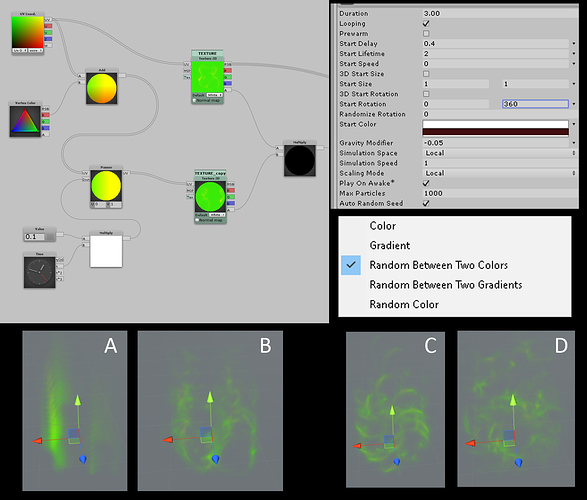Open the Scaling Mode dropdown
The height and width of the screenshot is (500, 587).
pyautogui.click(x=500, y=173)
